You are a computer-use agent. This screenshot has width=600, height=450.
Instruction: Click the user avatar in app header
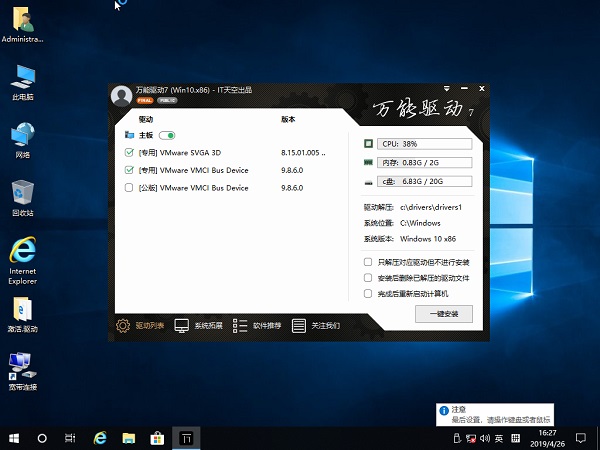pos(121,95)
